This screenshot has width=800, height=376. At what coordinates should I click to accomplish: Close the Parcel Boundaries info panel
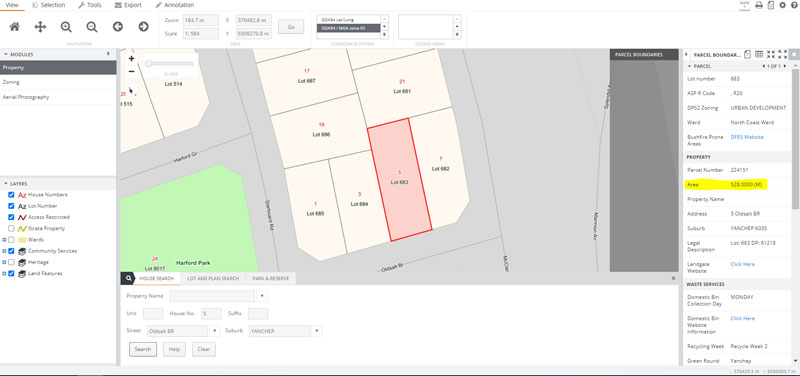[794, 54]
